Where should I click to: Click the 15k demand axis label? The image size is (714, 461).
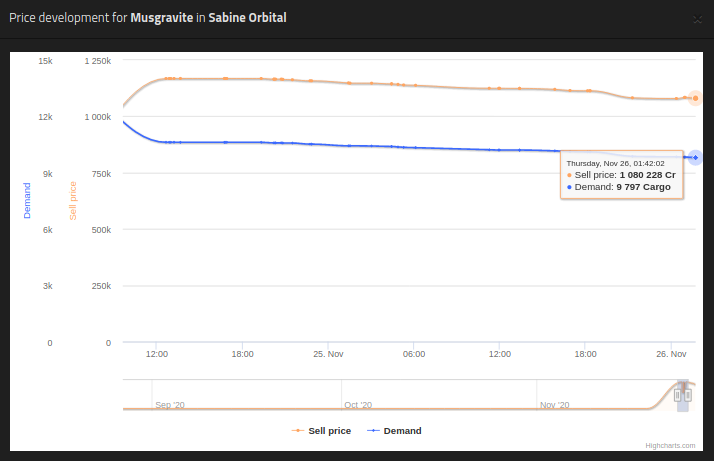45,61
